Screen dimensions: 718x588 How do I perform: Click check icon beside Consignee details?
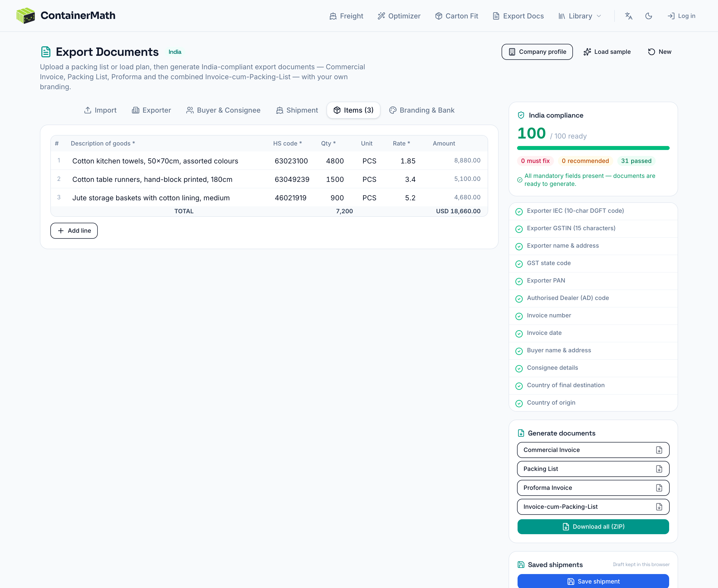519,369
